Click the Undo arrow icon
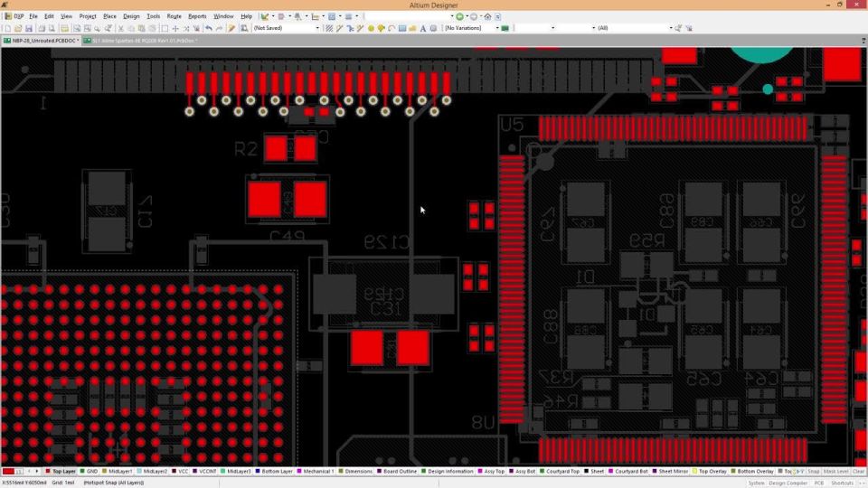 (209, 28)
